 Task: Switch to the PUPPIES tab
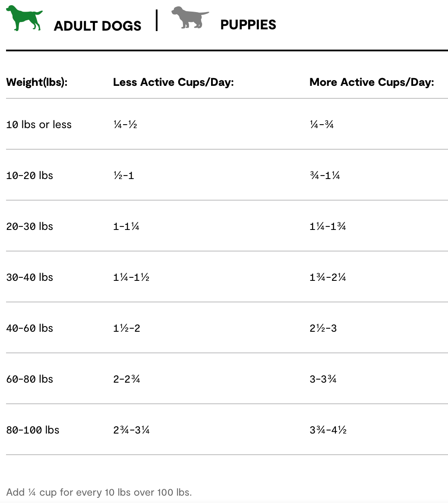click(x=248, y=25)
